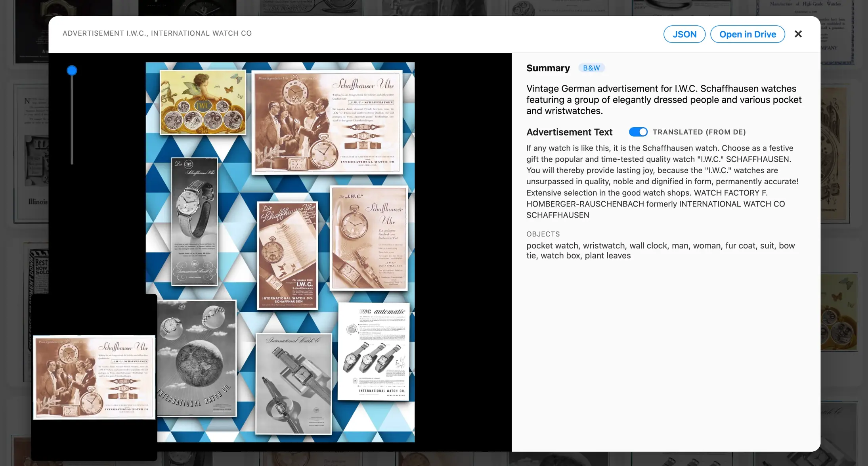This screenshot has height=466, width=868.
Task: Click the Illinois ad in background gallery
Action: (31, 153)
